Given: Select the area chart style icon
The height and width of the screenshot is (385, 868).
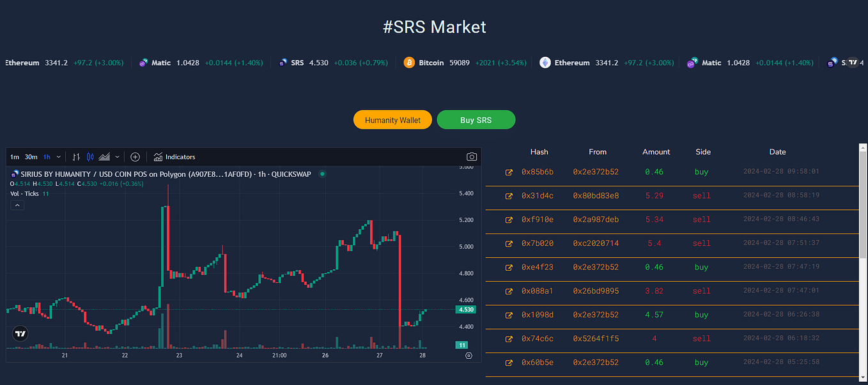Looking at the screenshot, I should 104,156.
